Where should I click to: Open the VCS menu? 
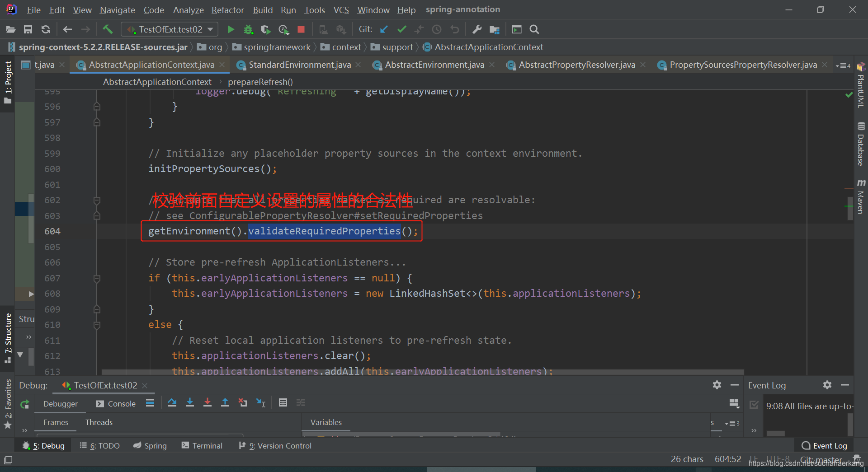coord(341,9)
